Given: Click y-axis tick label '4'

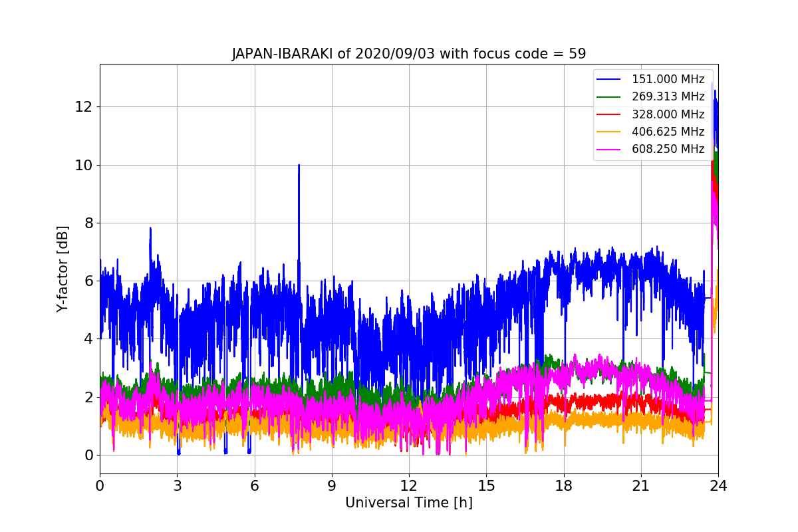Looking at the screenshot, I should 89,339.
